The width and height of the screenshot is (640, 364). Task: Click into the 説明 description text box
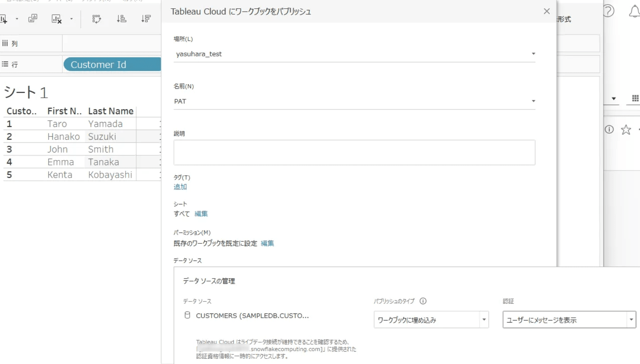point(354,152)
